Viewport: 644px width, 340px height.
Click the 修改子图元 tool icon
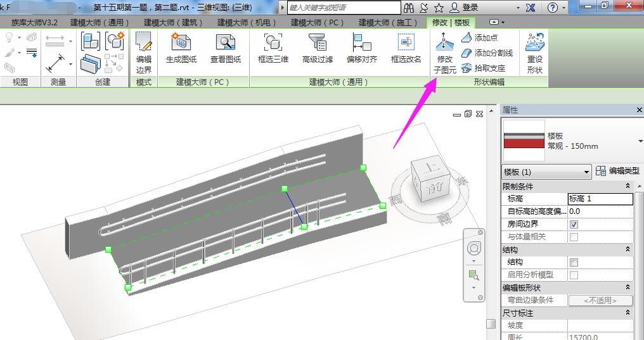(444, 44)
